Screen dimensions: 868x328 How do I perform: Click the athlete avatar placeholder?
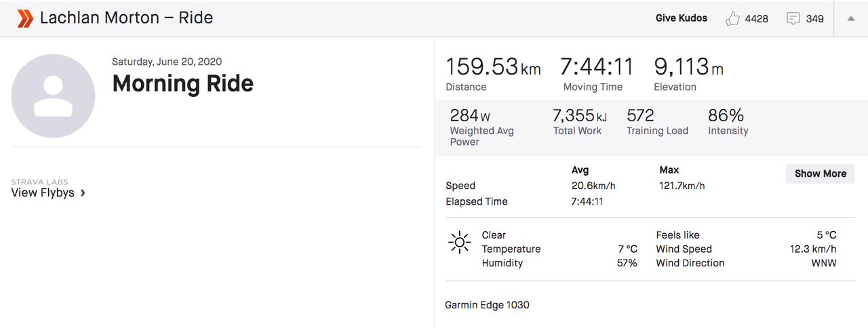pos(53,96)
